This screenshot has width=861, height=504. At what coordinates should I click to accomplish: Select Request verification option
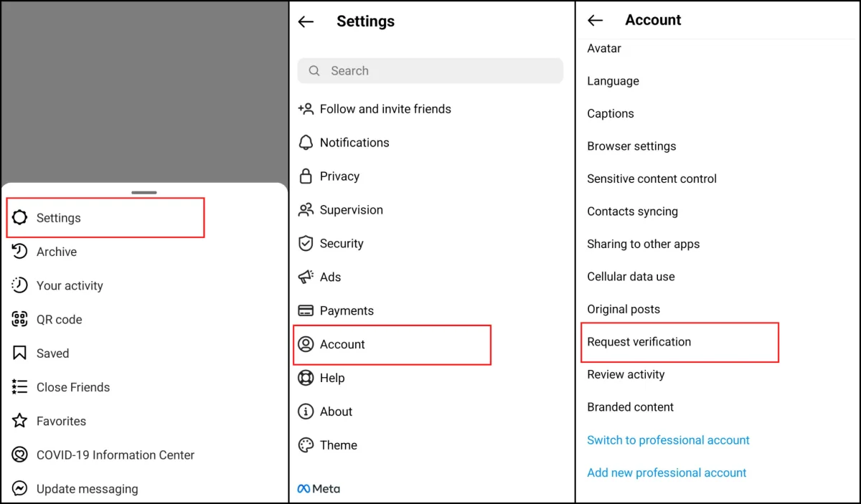pos(639,342)
